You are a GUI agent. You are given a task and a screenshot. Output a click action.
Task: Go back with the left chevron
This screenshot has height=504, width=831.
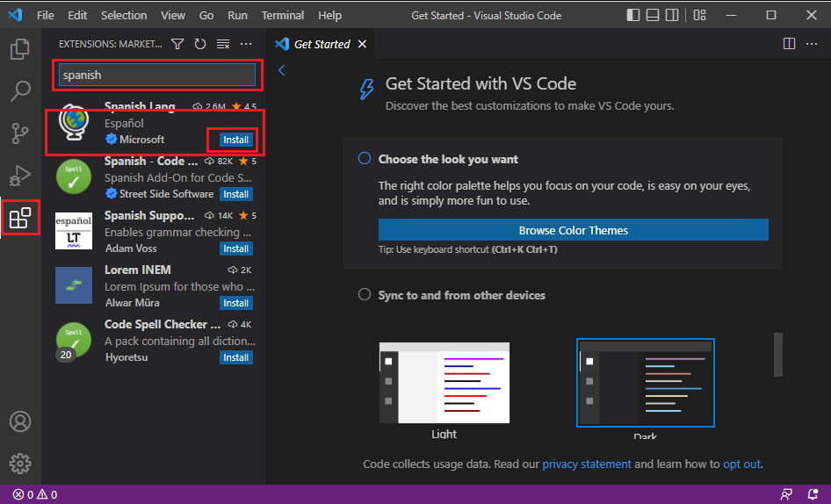pyautogui.click(x=281, y=70)
